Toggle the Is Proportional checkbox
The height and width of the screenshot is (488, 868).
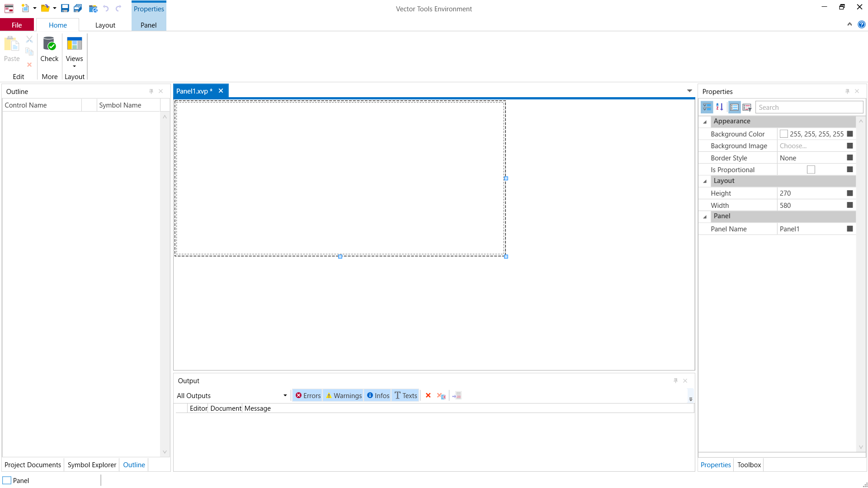click(x=811, y=169)
